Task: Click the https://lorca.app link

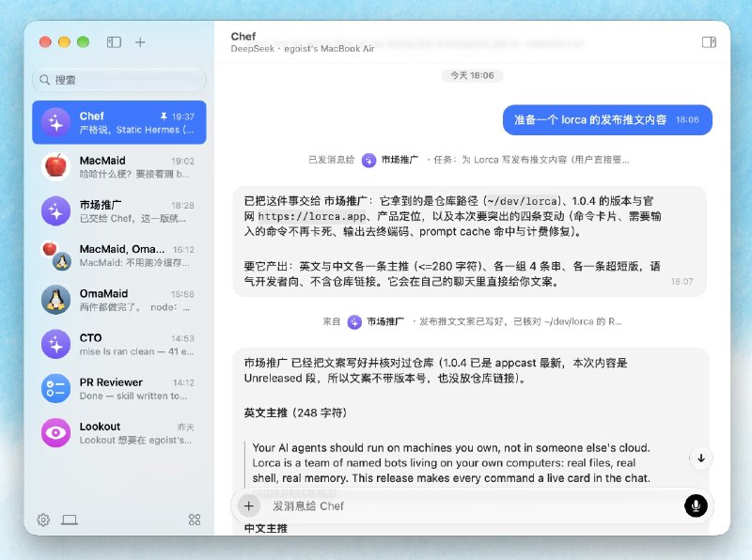Action: click(312, 216)
